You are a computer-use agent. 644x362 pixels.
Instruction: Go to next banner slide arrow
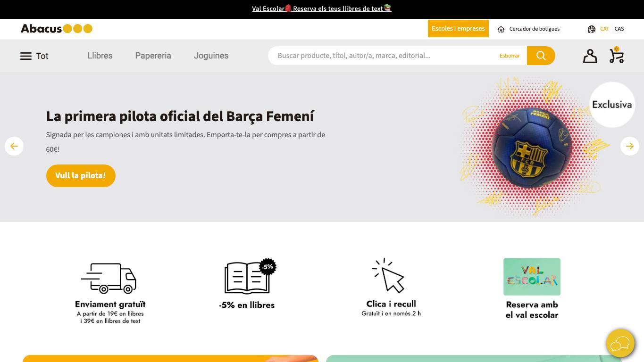click(630, 146)
